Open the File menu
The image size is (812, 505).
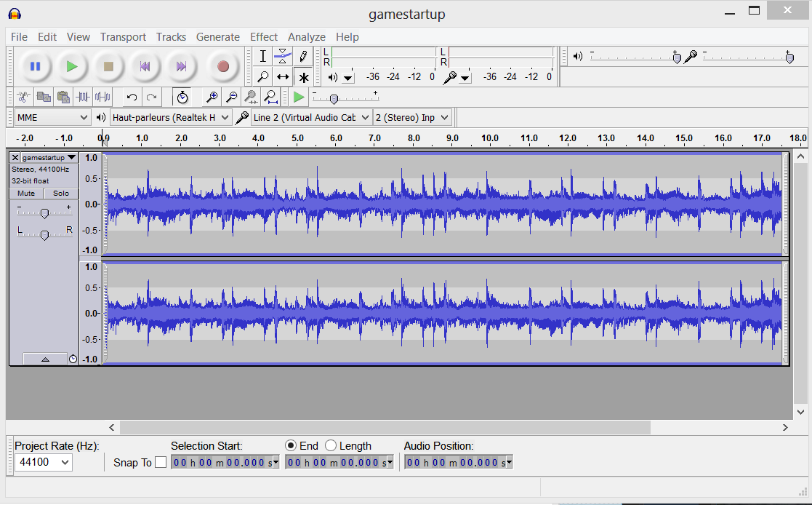tap(19, 37)
